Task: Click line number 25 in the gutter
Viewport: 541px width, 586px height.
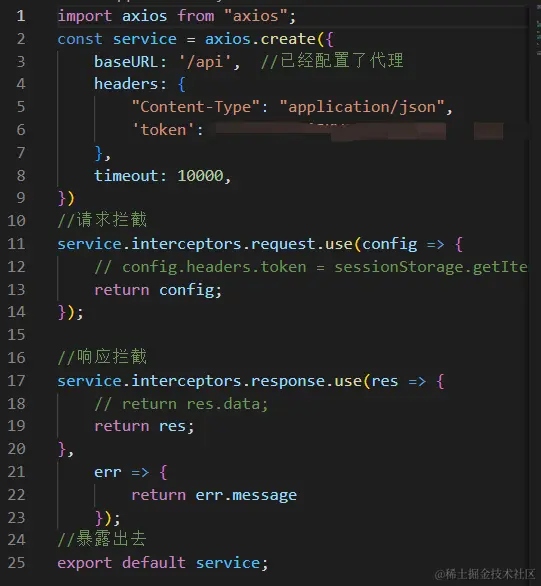Action: [16, 563]
